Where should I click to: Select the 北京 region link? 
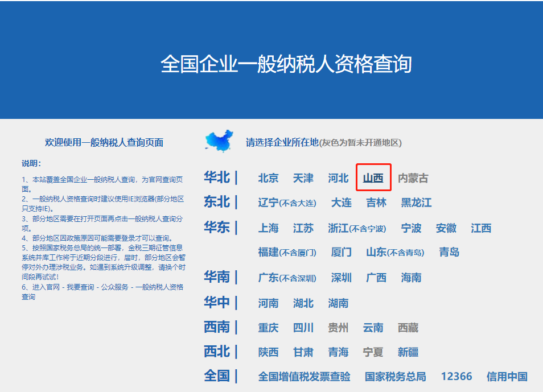[x=269, y=178]
